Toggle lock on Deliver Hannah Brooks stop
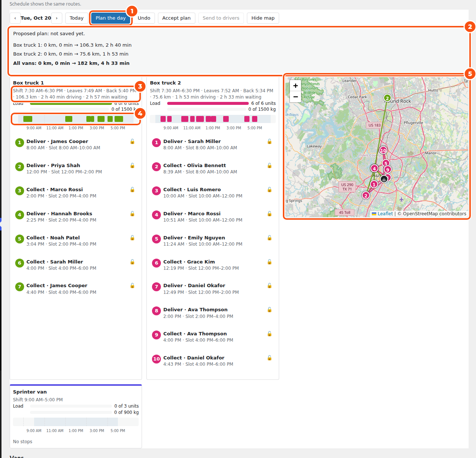The width and height of the screenshot is (476, 458). click(132, 214)
